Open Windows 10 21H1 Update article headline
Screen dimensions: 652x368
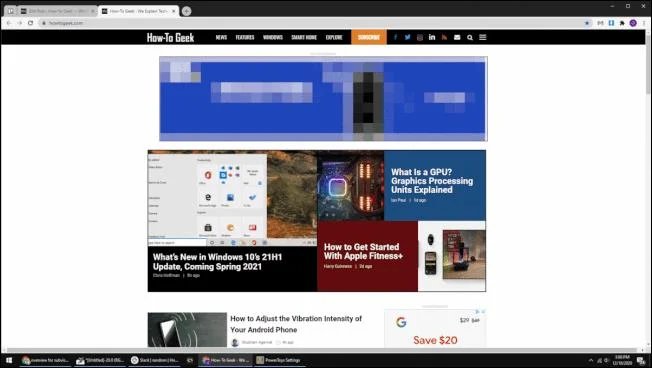[x=217, y=262]
